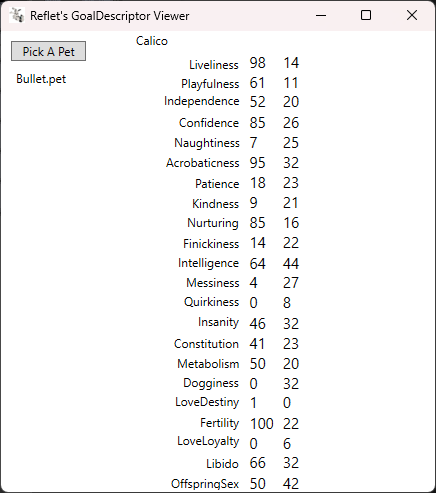The width and height of the screenshot is (436, 493).
Task: Select the Naughtiness trait label
Action: coord(207,143)
